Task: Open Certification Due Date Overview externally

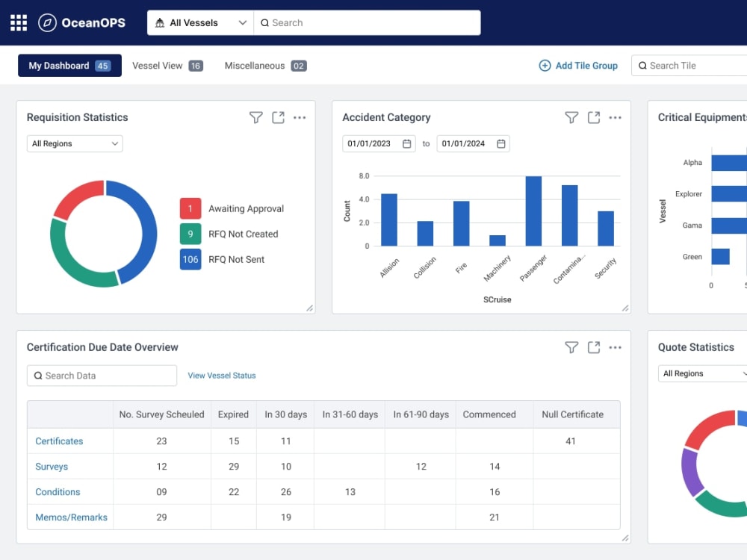Action: 594,348
